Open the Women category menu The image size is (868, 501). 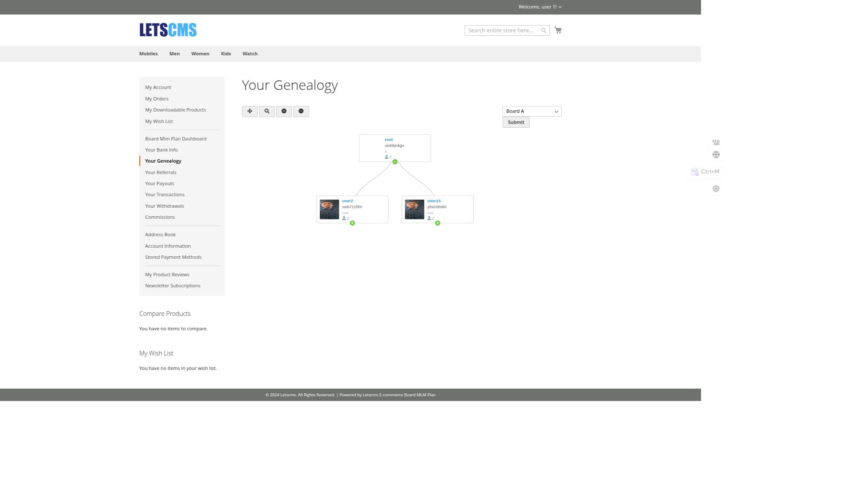click(x=200, y=54)
